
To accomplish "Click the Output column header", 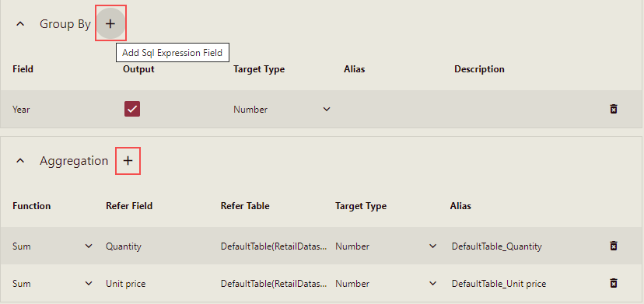I will 138,69.
